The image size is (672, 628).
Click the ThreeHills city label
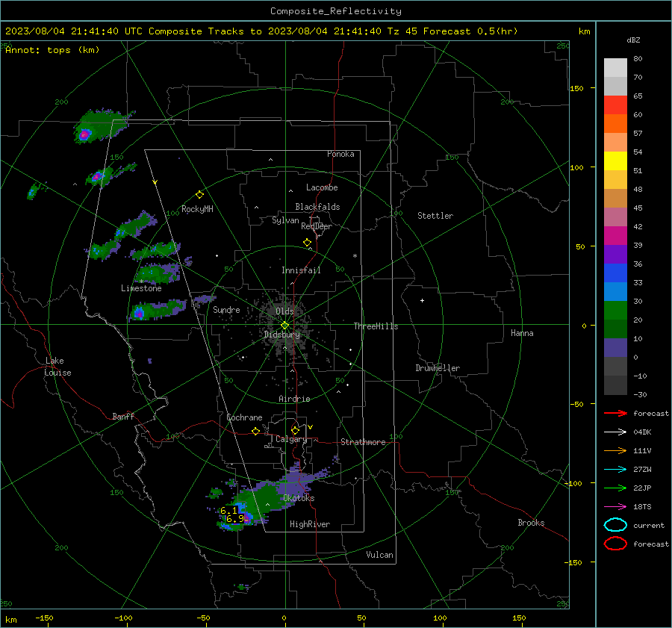pos(376,326)
